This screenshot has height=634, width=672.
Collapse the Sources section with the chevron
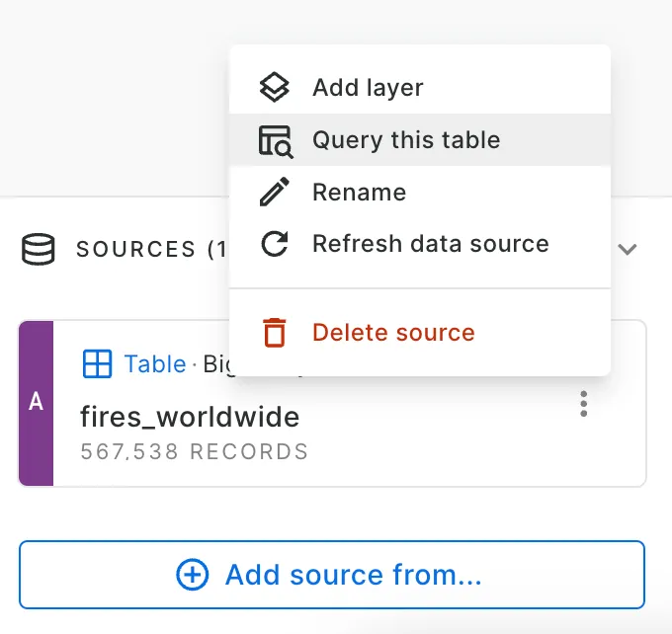coord(627,249)
